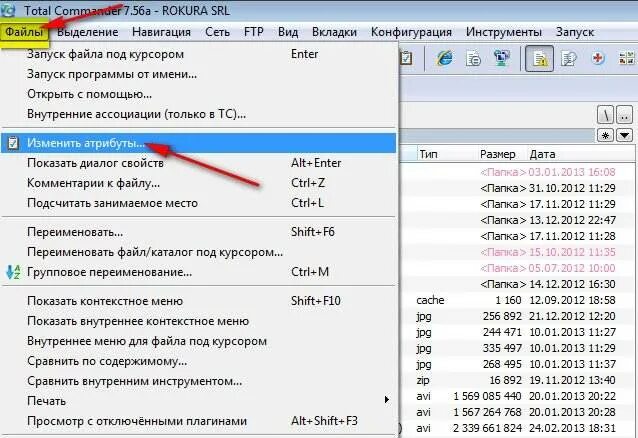Viewport: 638px width, 438px height.
Task: Choose Внутренние ассоциации (только в TC)...
Action: [x=199, y=114]
